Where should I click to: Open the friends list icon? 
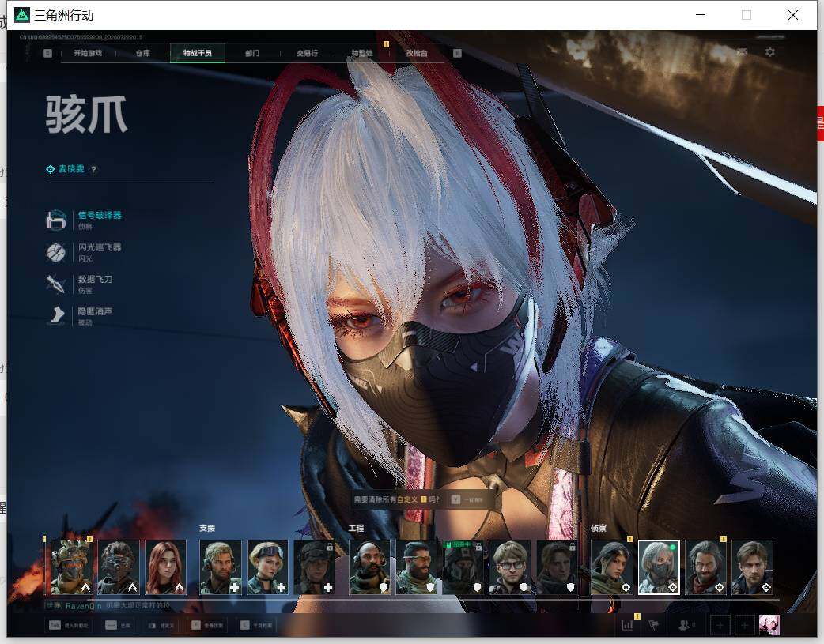click(x=686, y=624)
